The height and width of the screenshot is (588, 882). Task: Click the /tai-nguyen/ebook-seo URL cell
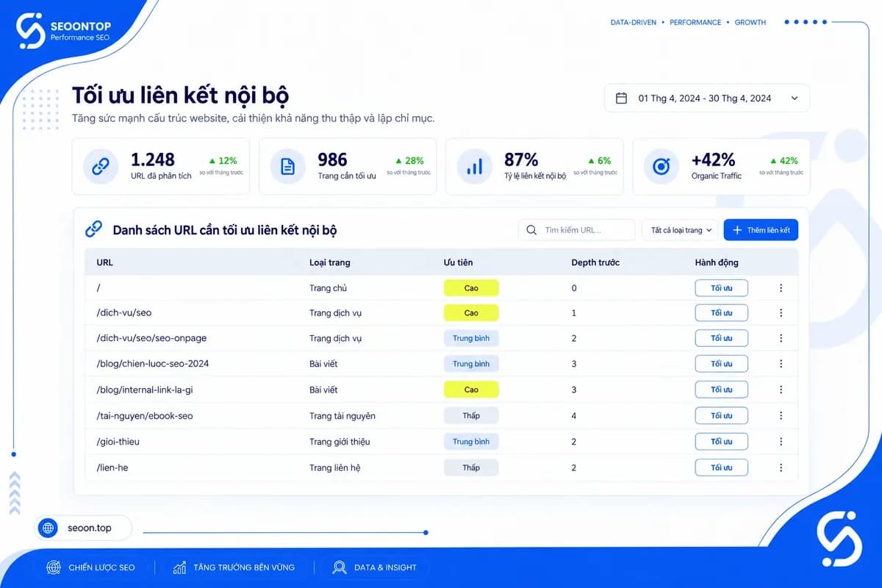click(144, 416)
